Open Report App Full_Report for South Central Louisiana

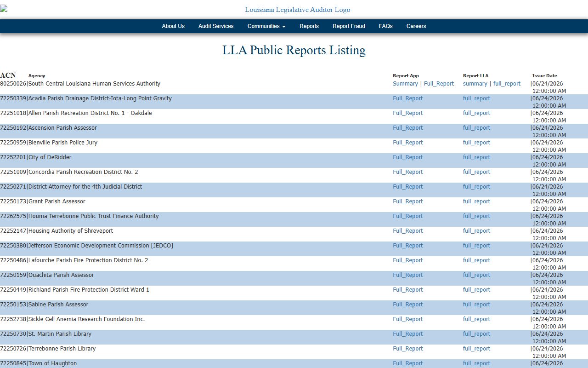click(x=439, y=84)
